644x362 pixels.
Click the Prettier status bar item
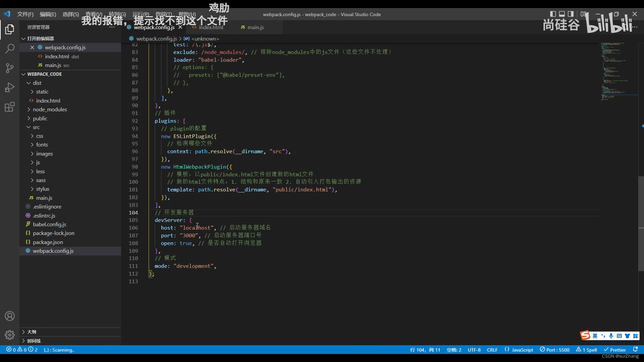(615, 350)
